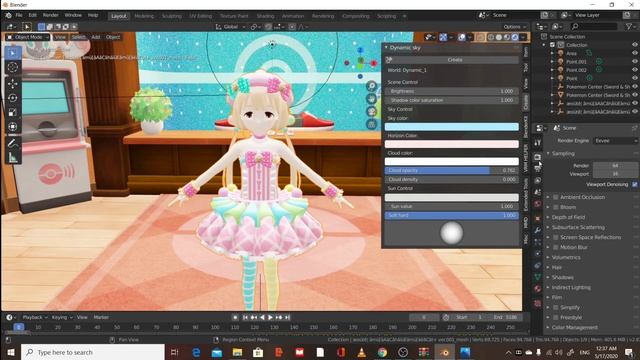Jump to timeline start frame
The height and width of the screenshot is (360, 640).
245,317
